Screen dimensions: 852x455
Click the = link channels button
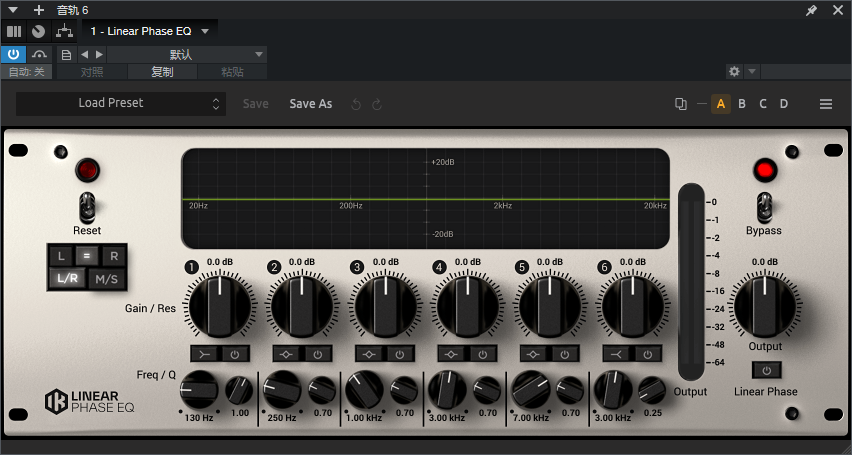pyautogui.click(x=86, y=255)
